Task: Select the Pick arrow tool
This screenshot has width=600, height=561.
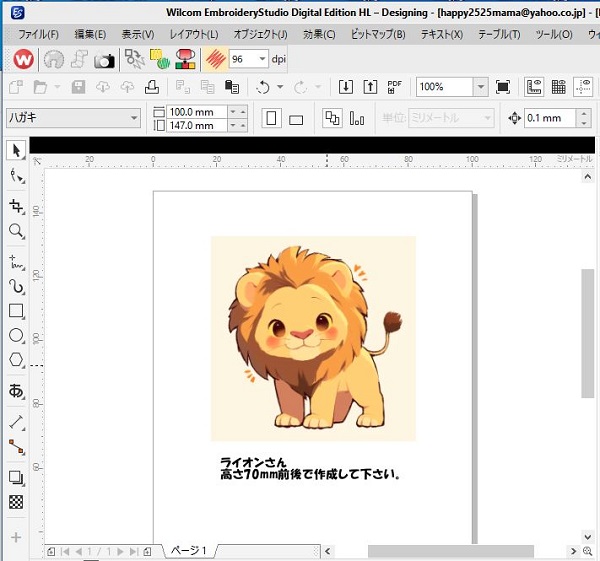Action: click(16, 150)
